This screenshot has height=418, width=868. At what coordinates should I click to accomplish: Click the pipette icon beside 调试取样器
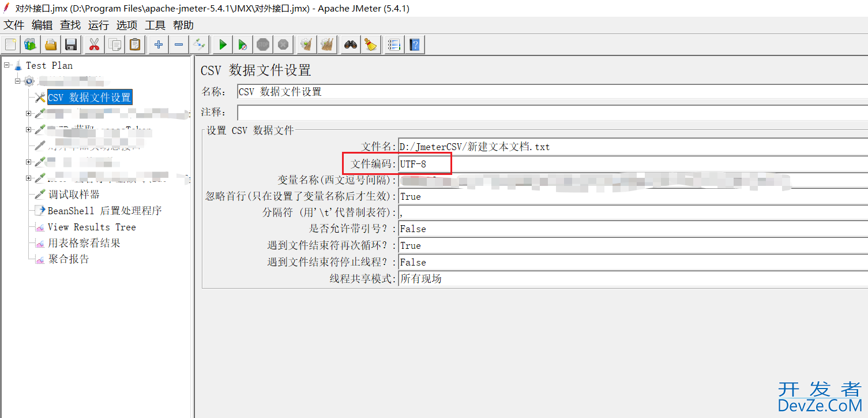[x=40, y=195]
